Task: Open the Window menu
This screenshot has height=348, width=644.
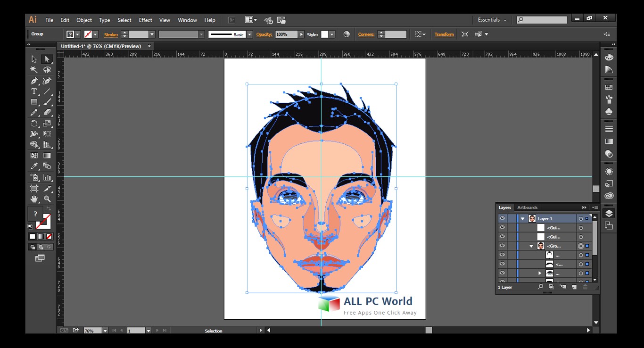Action: [187, 20]
